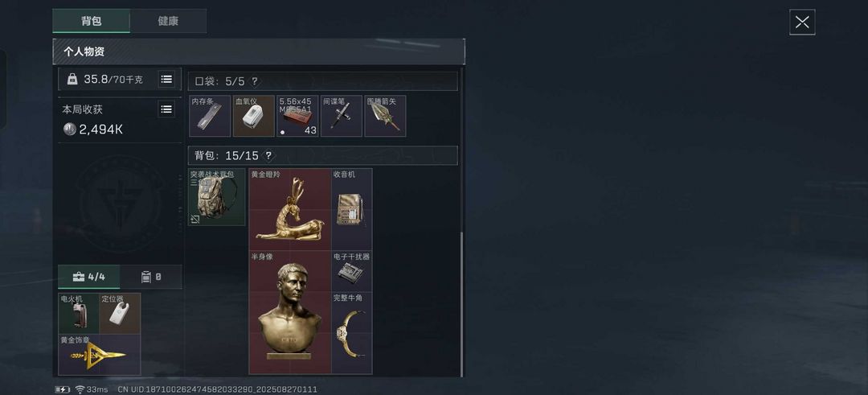Select the 内存条 memory stick item
This screenshot has width=868, height=395.
(x=210, y=116)
